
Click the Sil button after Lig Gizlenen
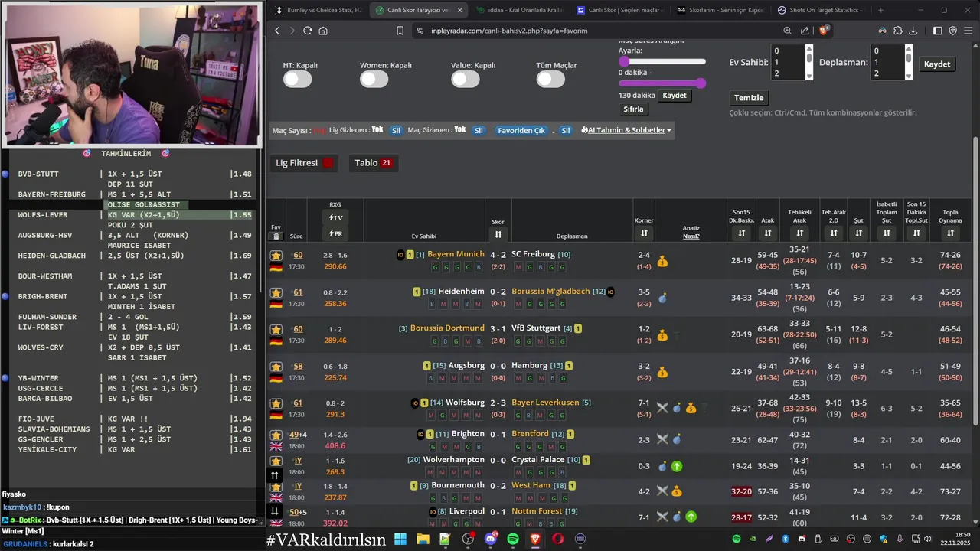point(396,130)
